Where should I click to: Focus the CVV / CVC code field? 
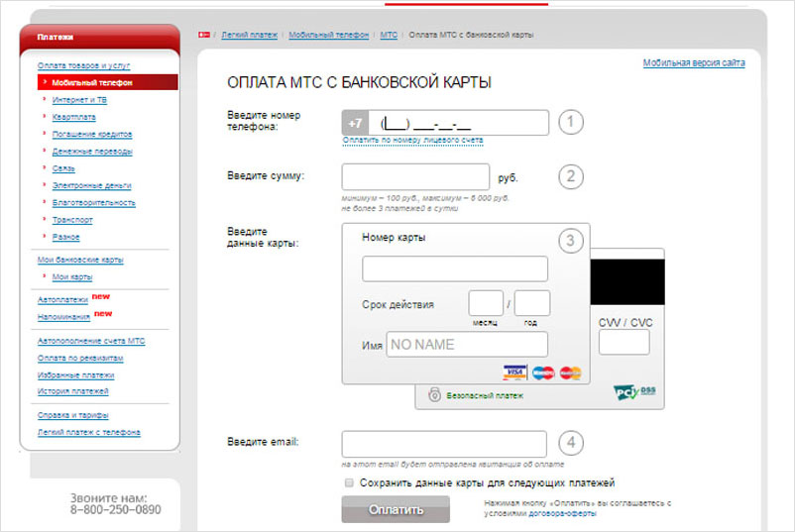point(624,343)
